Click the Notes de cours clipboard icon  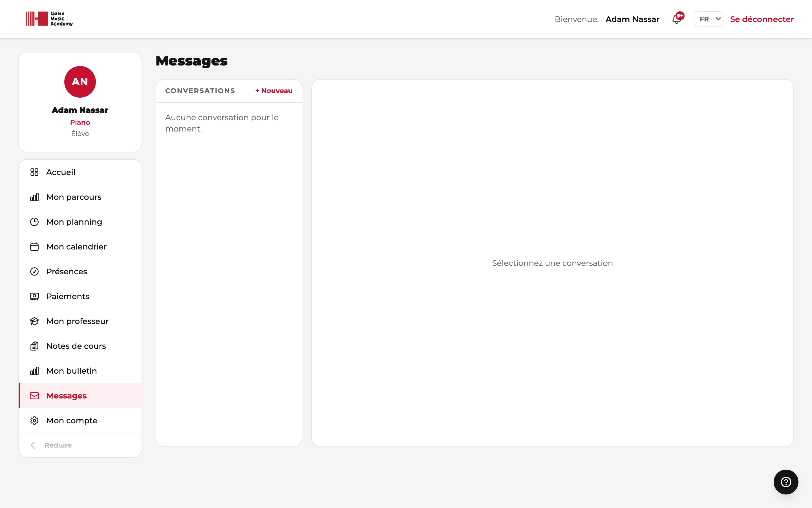[34, 346]
